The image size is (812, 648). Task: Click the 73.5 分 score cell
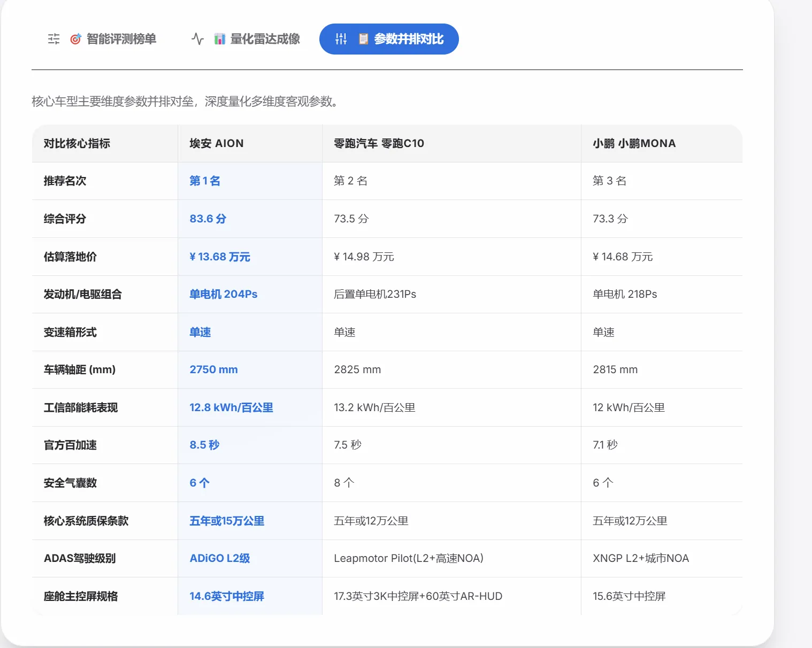pos(451,219)
